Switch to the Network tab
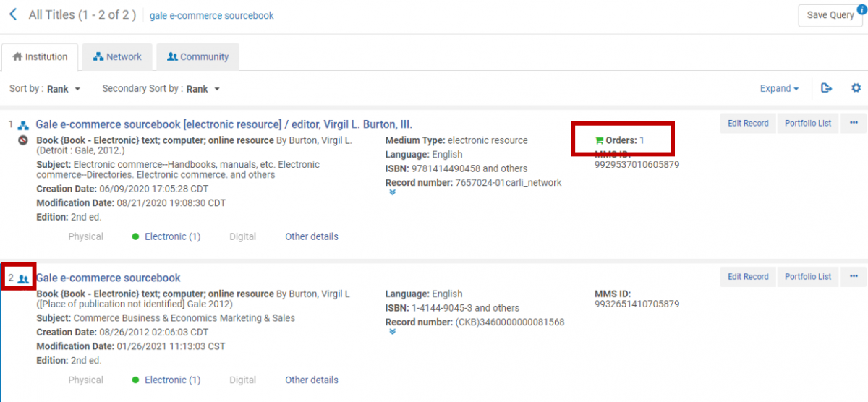Screen dimensions: 868x402 [x=116, y=56]
